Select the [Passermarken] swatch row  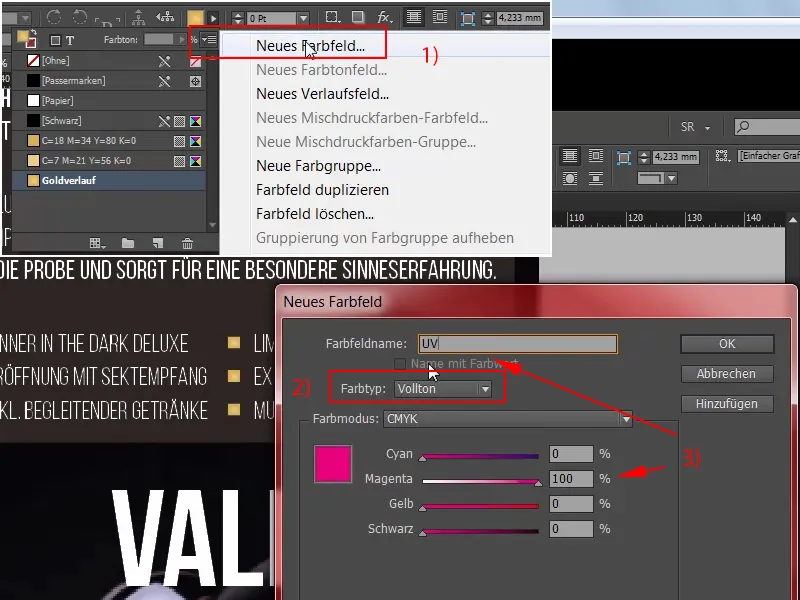tap(109, 81)
